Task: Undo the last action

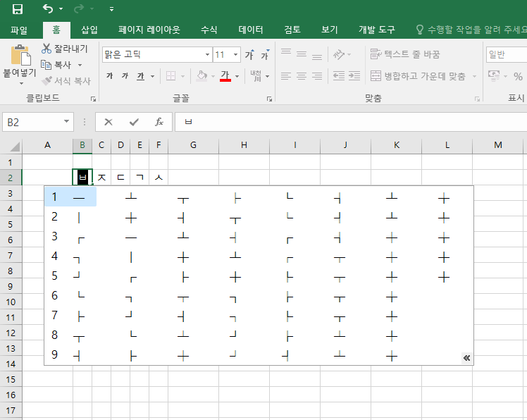Action: point(48,8)
